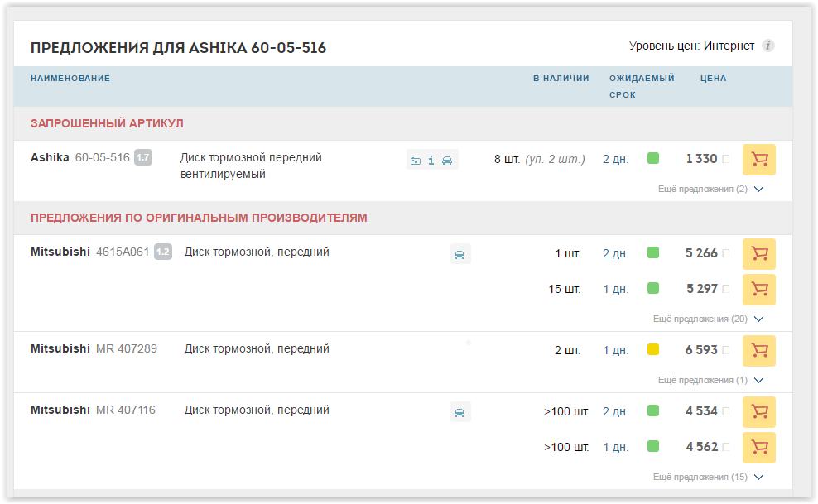Click yellow indicator on MR 407289 row
818x504 pixels.
tap(653, 349)
